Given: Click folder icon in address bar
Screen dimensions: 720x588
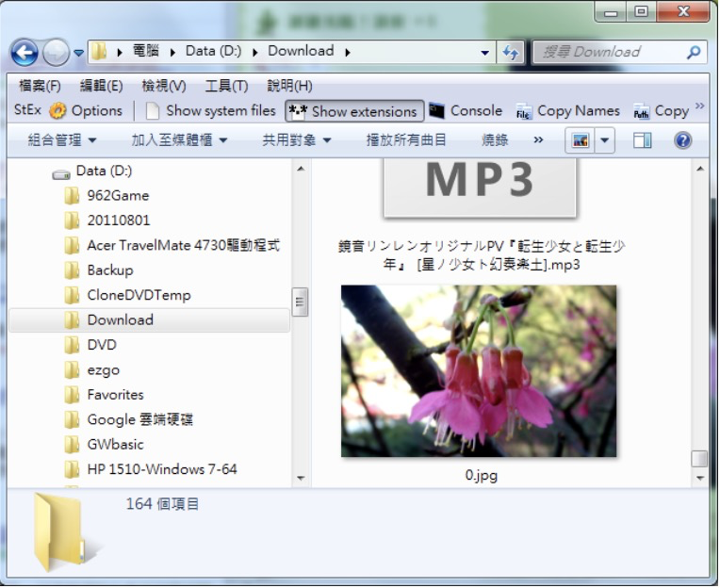Looking at the screenshot, I should point(99,52).
